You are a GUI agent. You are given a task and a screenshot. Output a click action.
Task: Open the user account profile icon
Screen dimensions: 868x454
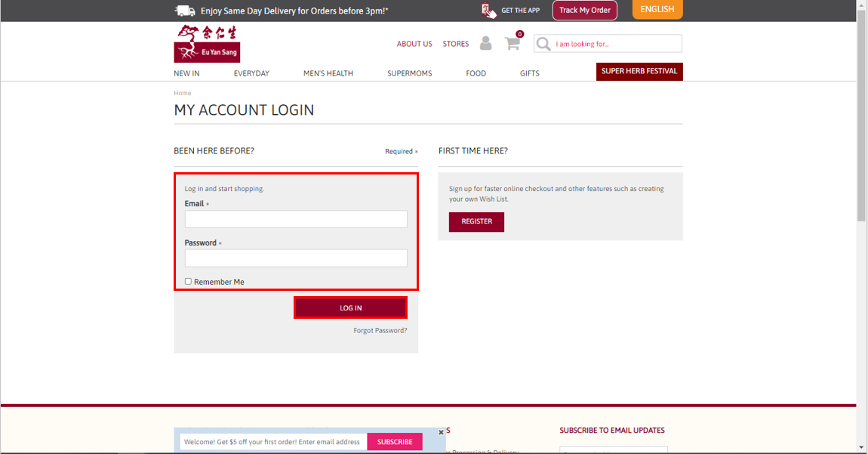click(485, 43)
